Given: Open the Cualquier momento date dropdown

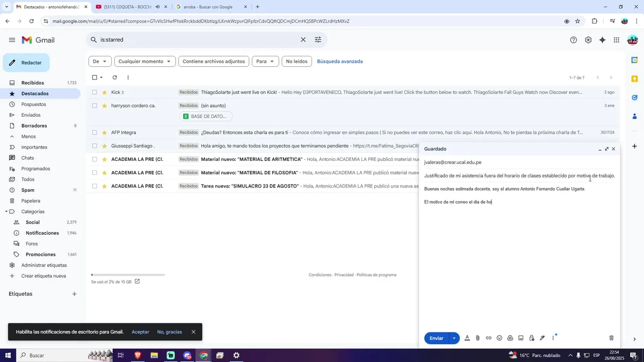Looking at the screenshot, I should [145, 61].
